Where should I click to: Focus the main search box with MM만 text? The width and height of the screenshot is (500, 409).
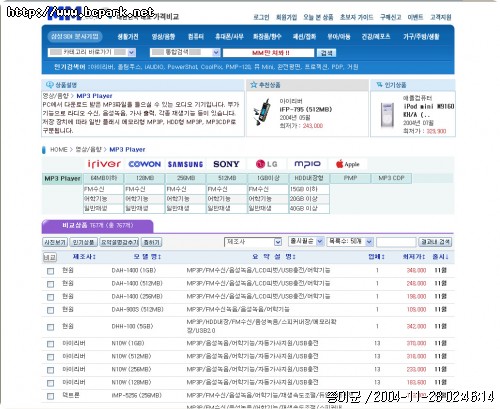pyautogui.click(x=268, y=53)
